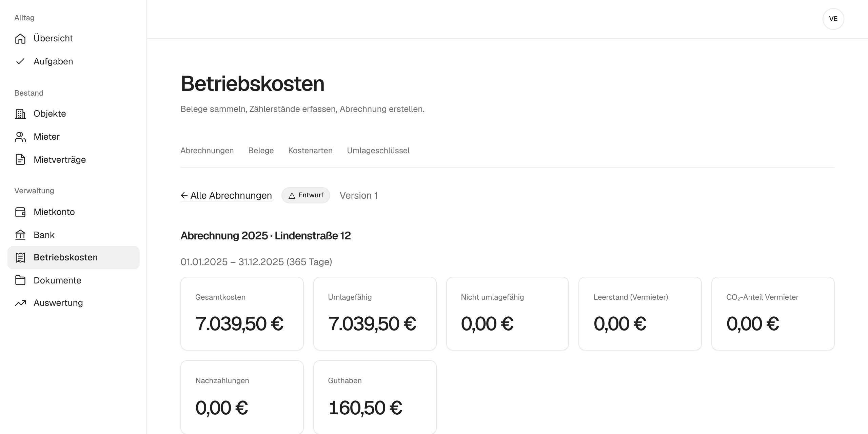This screenshot has height=434, width=868.
Task: Open the Kostenarten tab
Action: click(x=310, y=151)
